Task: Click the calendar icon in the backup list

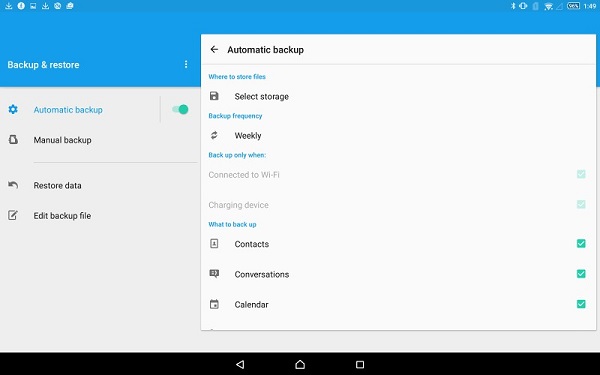Action: (214, 304)
